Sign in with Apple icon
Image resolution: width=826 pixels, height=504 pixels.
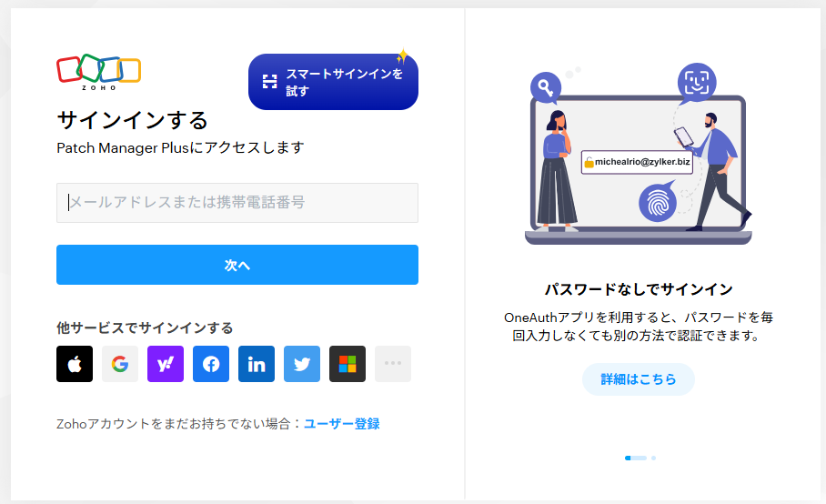(x=75, y=364)
